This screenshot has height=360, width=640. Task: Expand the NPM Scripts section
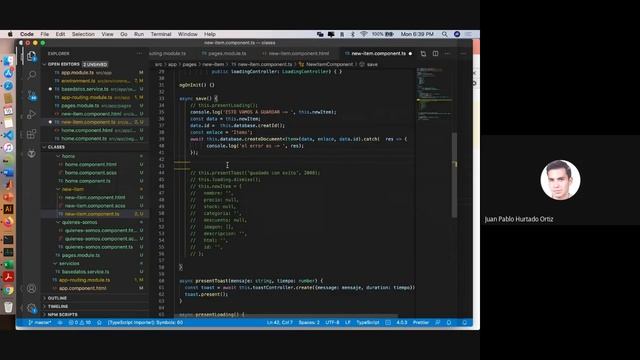(62, 314)
